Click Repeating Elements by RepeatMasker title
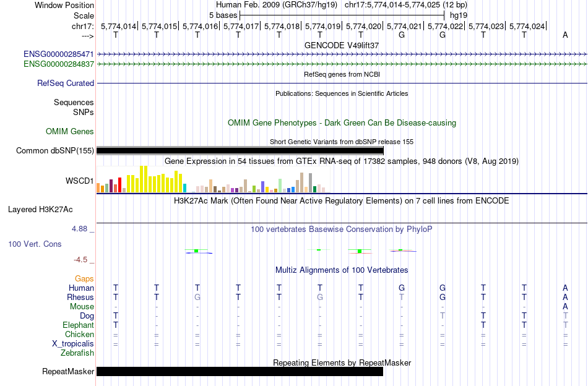This screenshot has width=588, height=386. pyautogui.click(x=342, y=362)
